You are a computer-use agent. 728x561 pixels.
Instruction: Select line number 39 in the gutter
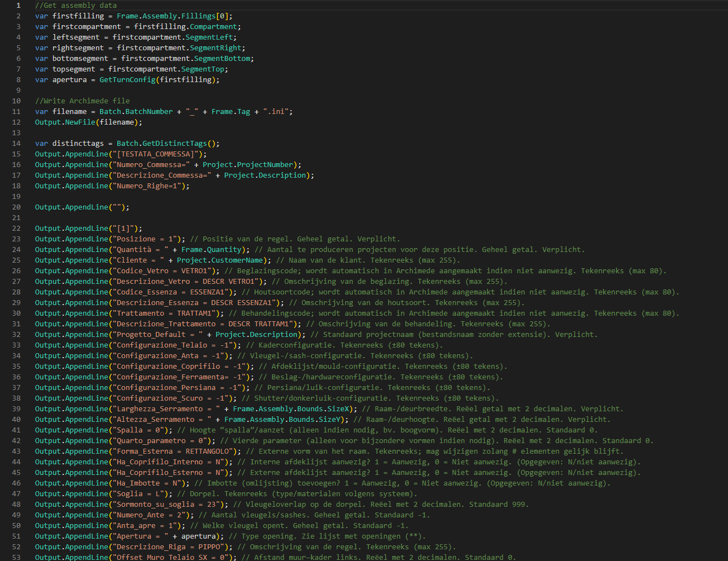point(16,409)
